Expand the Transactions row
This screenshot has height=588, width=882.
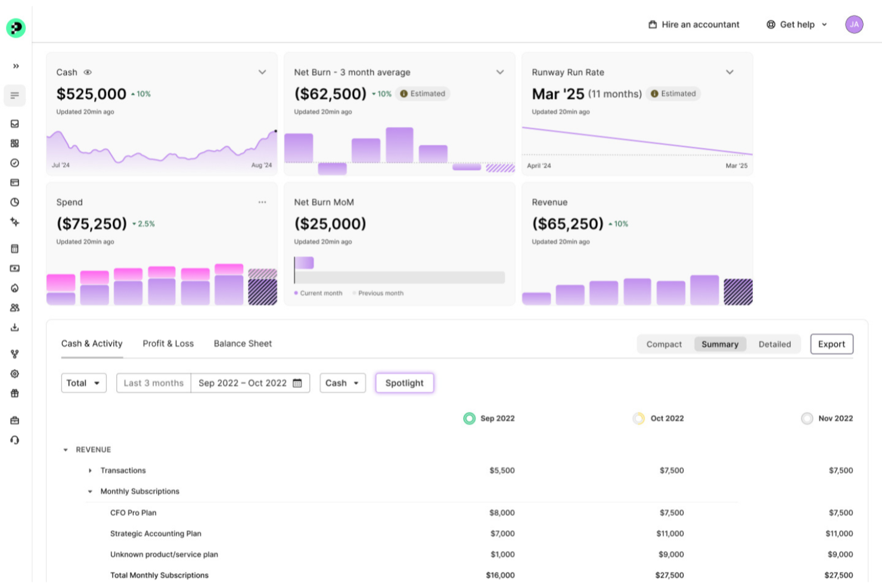pos(90,471)
